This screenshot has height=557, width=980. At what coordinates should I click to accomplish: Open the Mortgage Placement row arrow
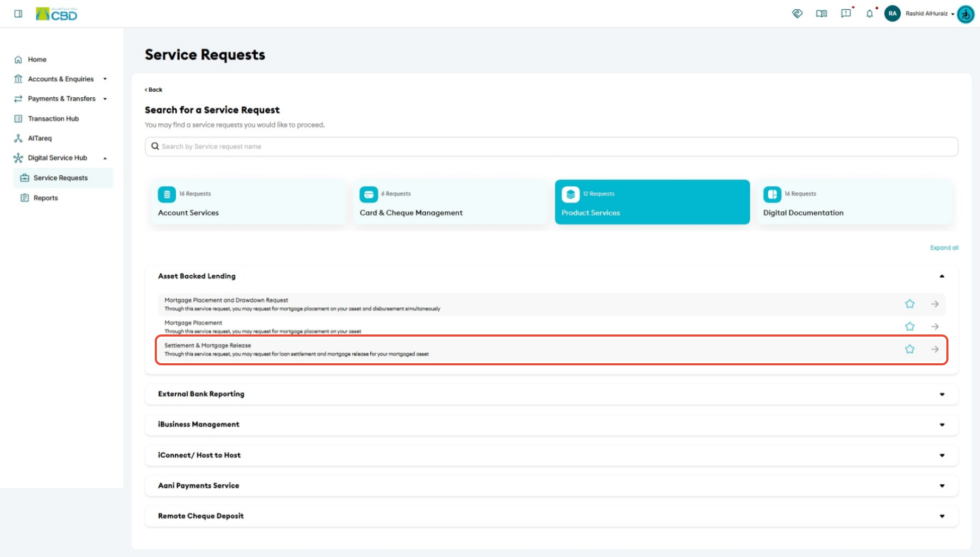pos(935,327)
